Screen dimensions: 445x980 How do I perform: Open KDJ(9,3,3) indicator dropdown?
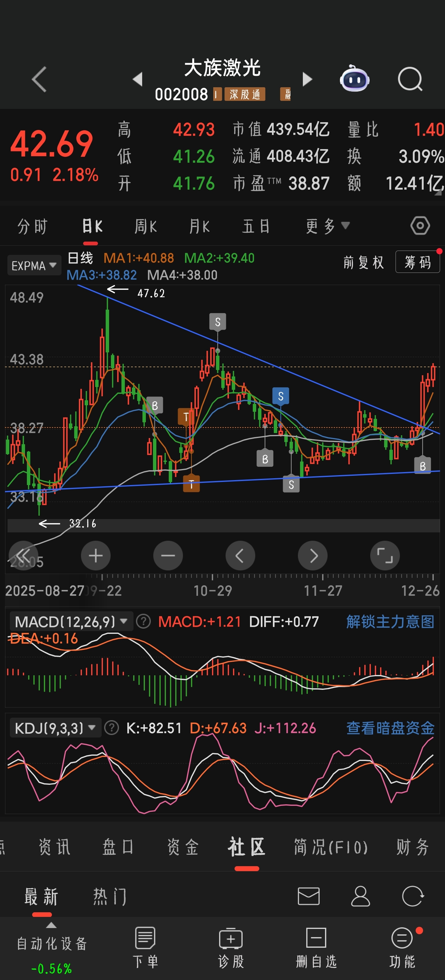click(x=55, y=728)
